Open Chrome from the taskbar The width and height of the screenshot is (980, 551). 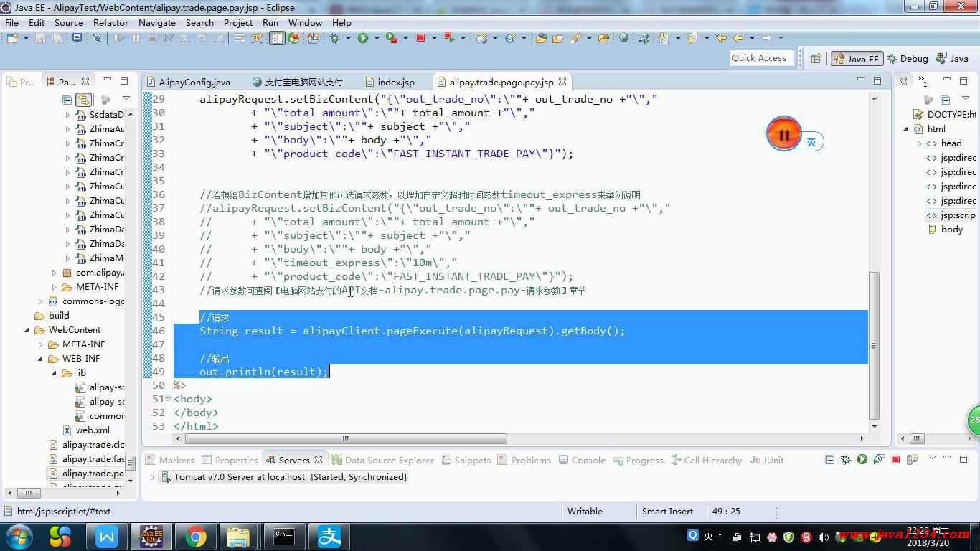[x=195, y=537]
